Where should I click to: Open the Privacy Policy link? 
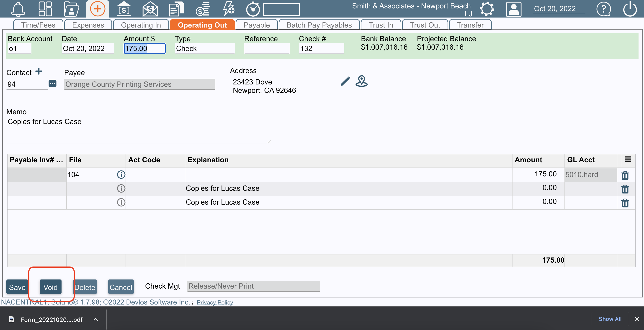click(215, 302)
